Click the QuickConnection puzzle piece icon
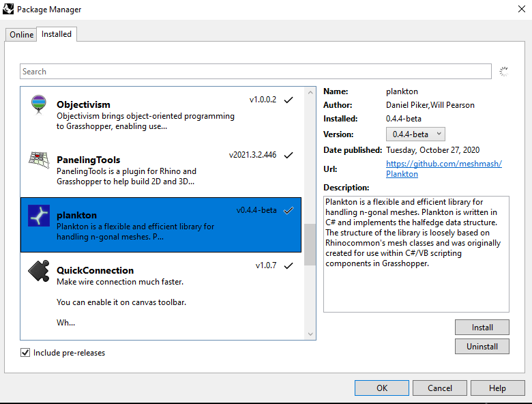 39,271
